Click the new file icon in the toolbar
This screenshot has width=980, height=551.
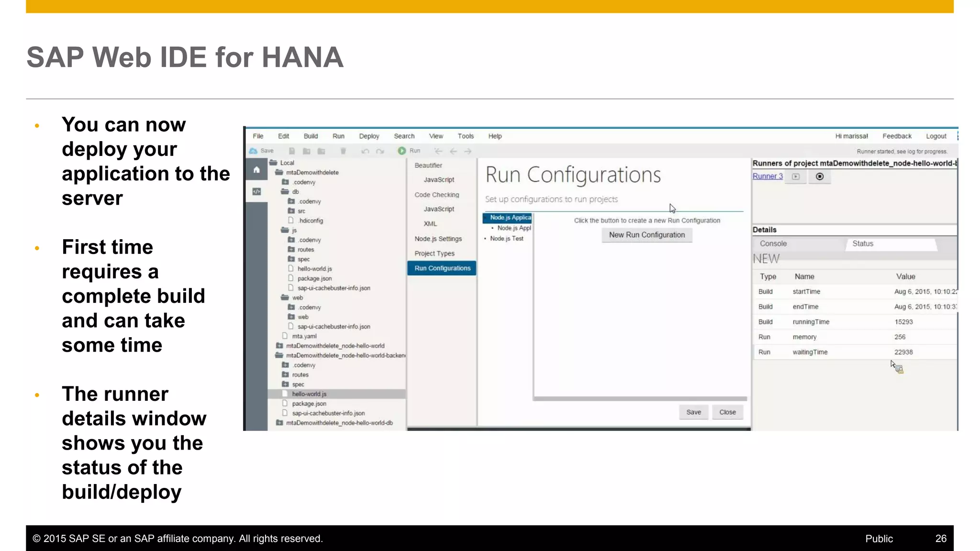291,151
